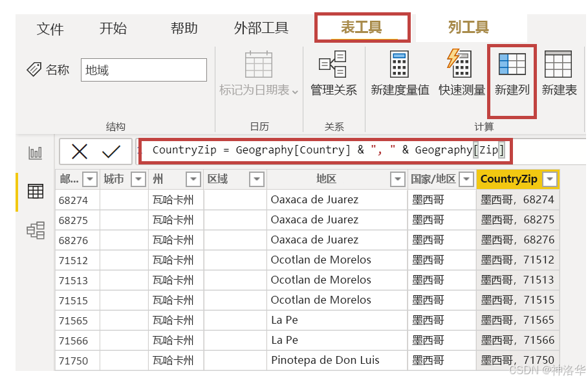The image size is (588, 380).
Task: Open the 地区 column filter dropdown
Action: 398,179
